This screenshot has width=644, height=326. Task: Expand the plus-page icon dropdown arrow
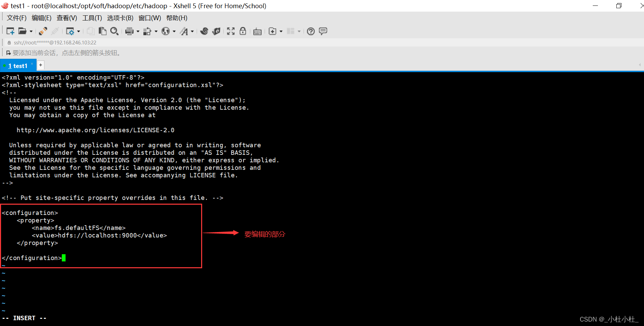(281, 31)
